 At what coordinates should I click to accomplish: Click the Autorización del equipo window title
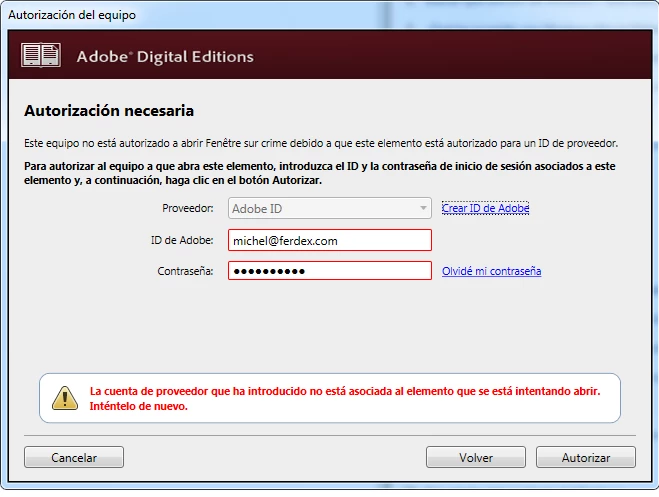click(72, 15)
